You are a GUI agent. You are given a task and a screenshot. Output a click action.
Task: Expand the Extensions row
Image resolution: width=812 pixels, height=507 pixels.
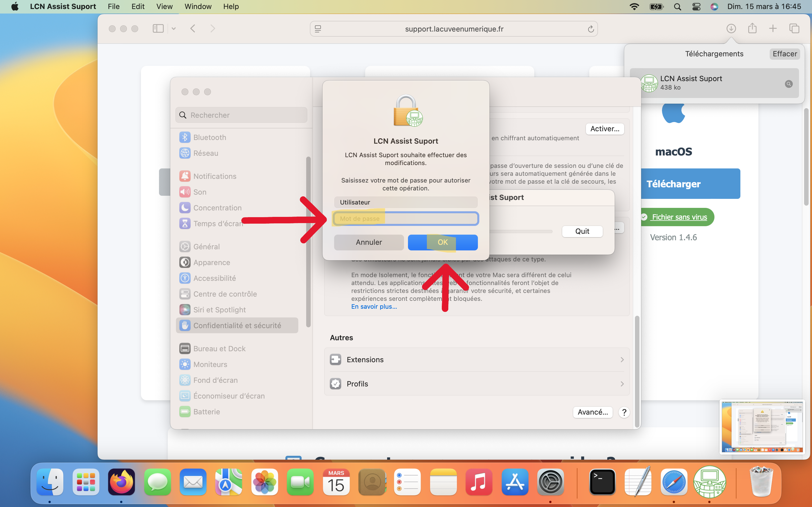coord(477,359)
